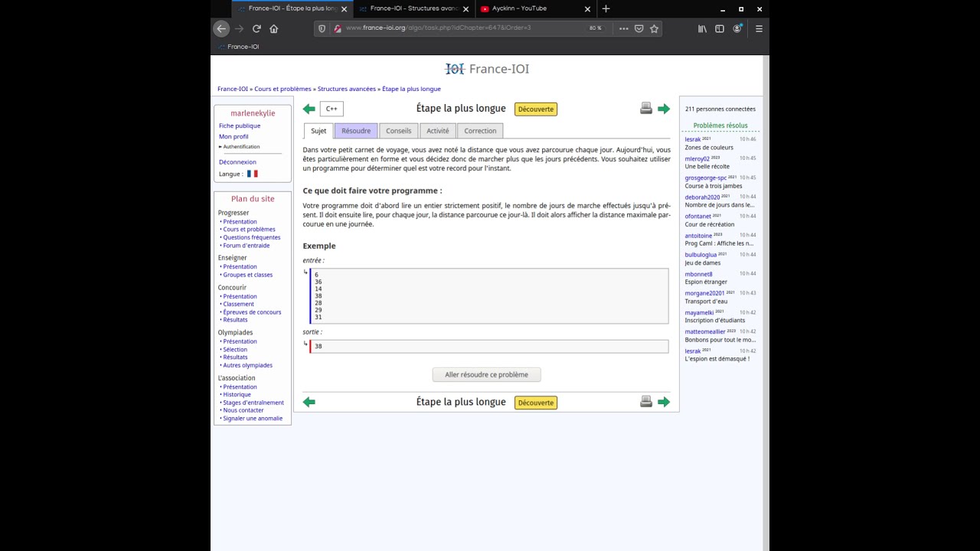Click the Signaler une anomalie link
This screenshot has height=551, width=980.
click(x=253, y=419)
